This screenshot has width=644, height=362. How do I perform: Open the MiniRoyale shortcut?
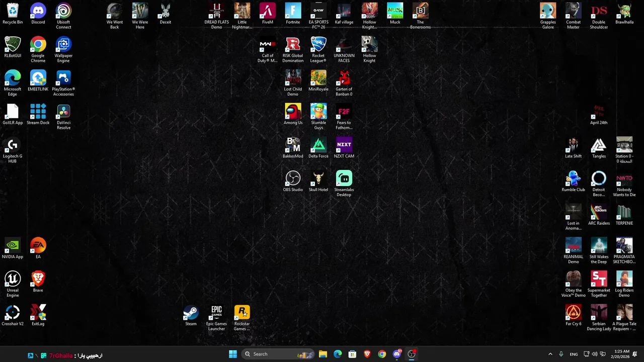point(318,81)
